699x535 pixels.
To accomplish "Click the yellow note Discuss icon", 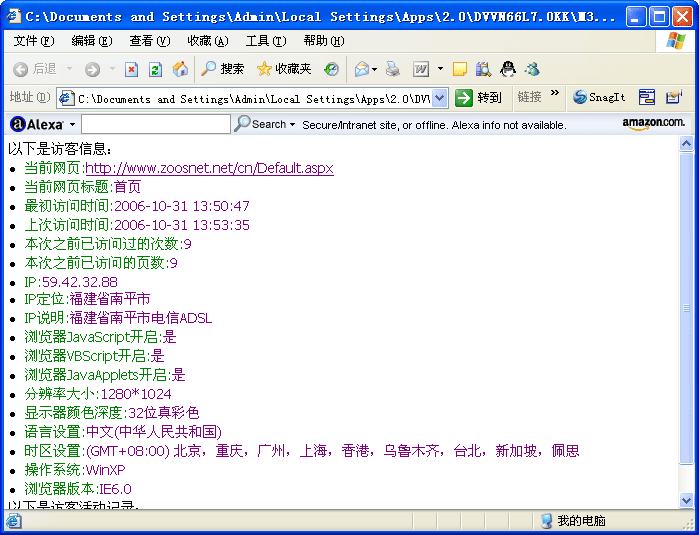I will coord(460,69).
